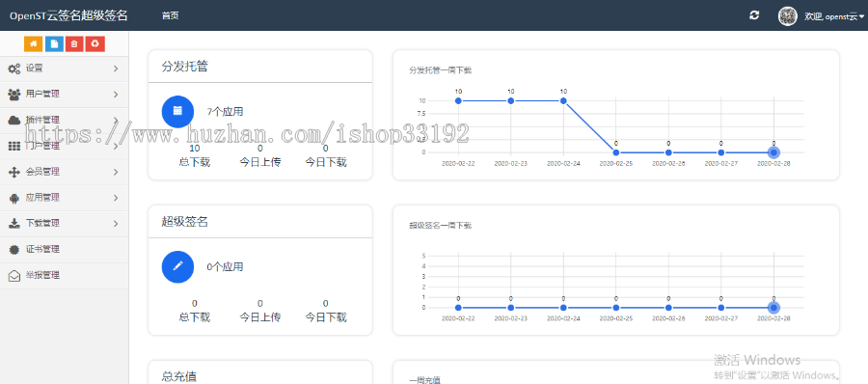Click the cloud icon beside 插件管理
This screenshot has height=384, width=868.
pos(14,121)
